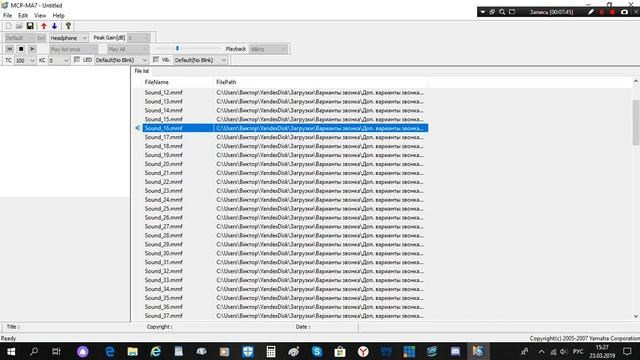Open Discord from taskbar

pyautogui.click(x=455, y=351)
